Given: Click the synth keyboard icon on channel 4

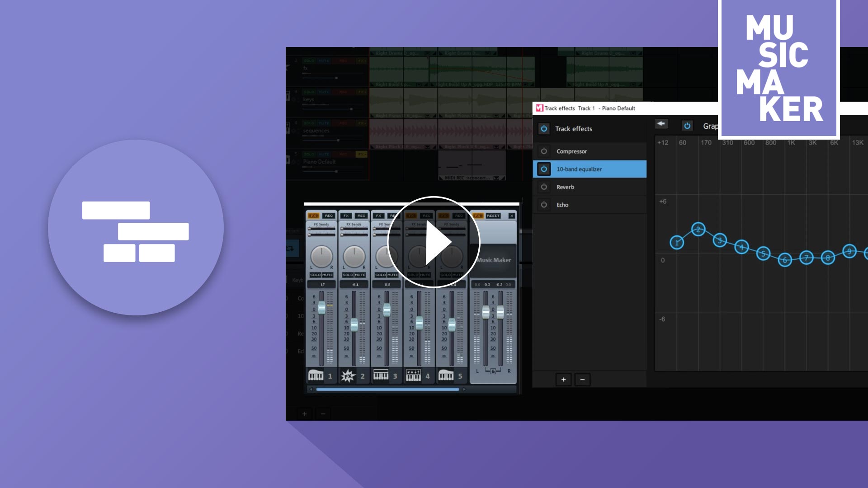Looking at the screenshot, I should click(413, 375).
